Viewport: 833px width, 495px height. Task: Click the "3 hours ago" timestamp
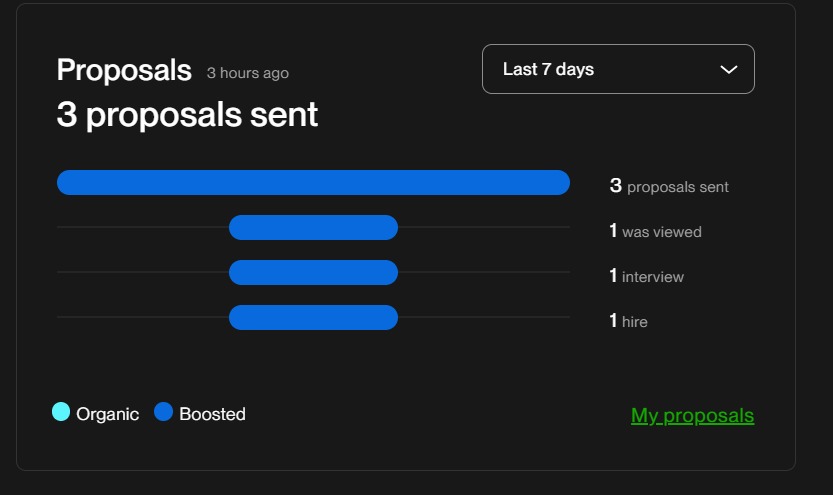(x=247, y=73)
